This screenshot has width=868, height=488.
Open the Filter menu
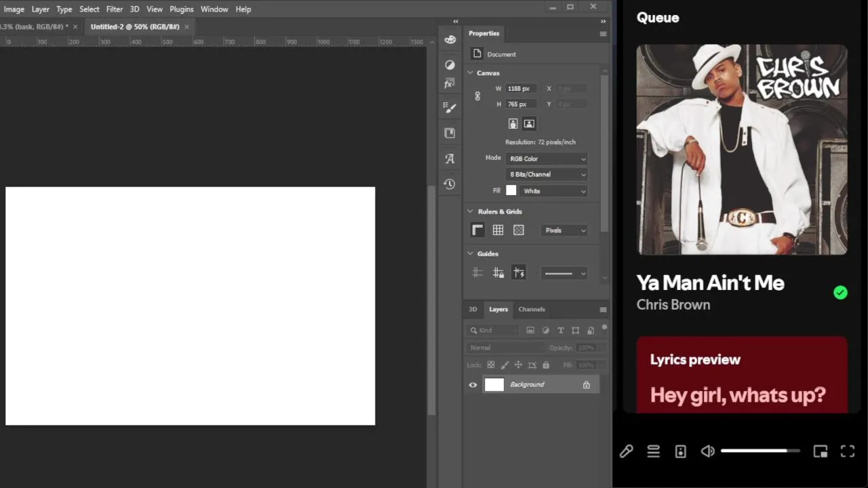115,9
